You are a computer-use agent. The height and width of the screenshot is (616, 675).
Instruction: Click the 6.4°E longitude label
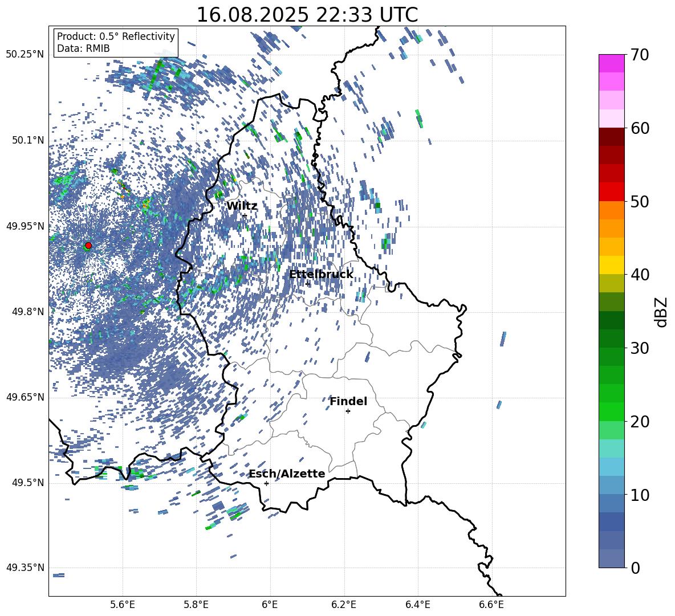pyautogui.click(x=417, y=605)
